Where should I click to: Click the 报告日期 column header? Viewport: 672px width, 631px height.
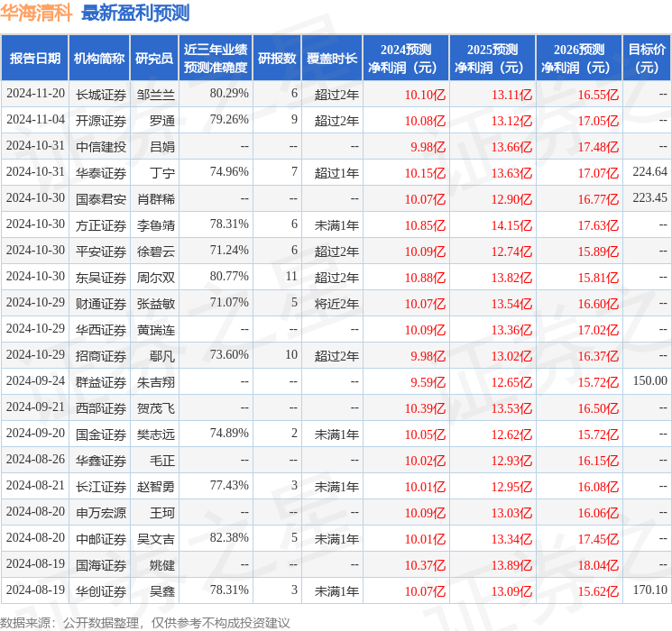tap(34, 59)
